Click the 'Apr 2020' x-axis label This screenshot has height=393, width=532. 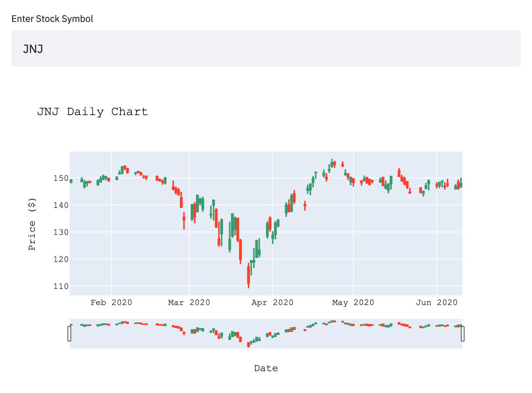[273, 302]
